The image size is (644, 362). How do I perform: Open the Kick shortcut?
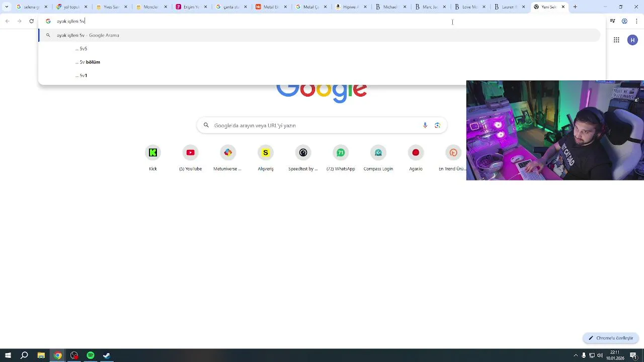point(153,158)
